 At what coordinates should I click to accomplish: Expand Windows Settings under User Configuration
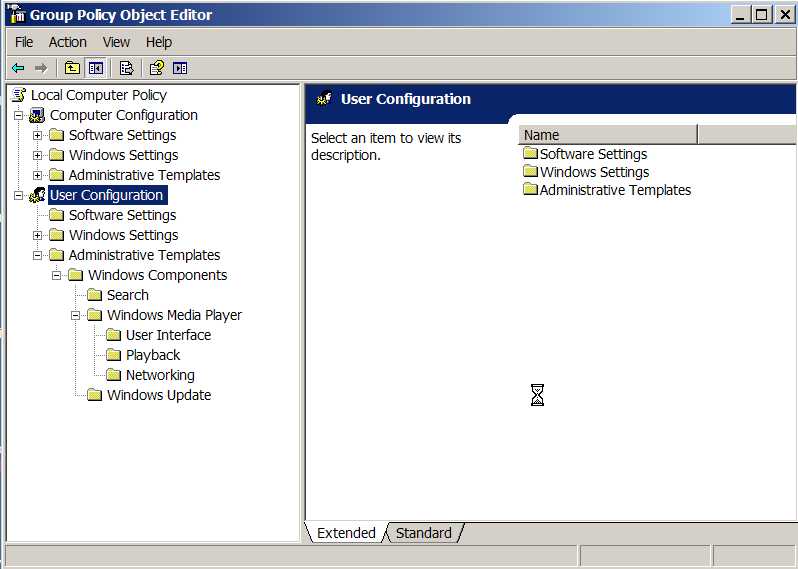coord(37,235)
